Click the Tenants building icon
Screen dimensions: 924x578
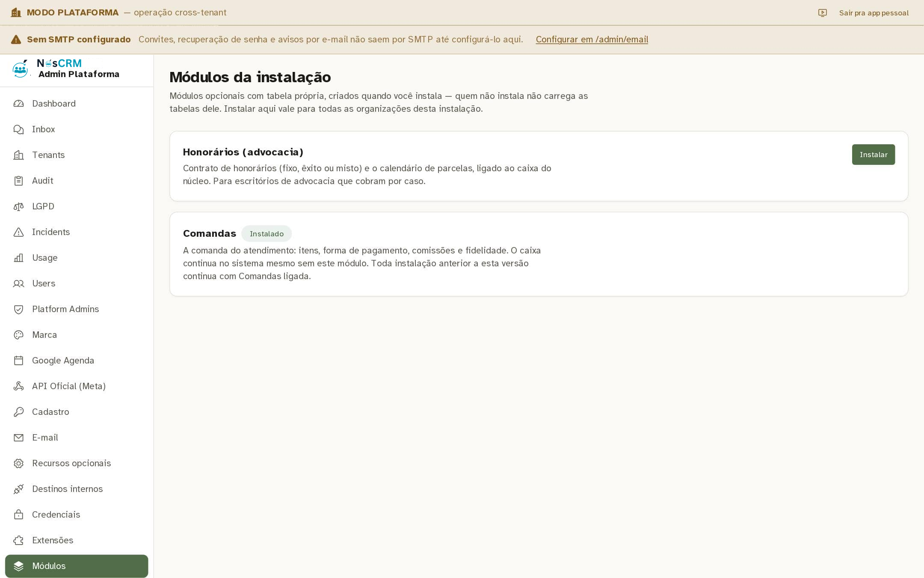click(x=18, y=155)
